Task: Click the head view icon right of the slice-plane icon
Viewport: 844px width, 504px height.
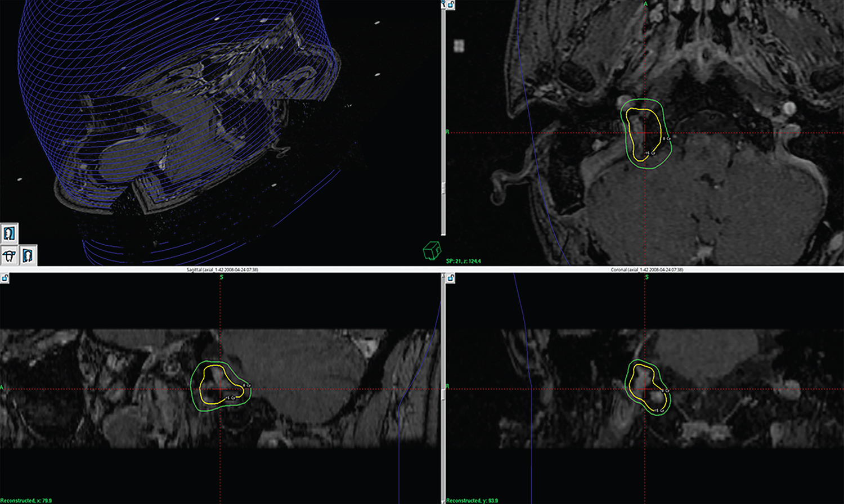Action: (28, 255)
